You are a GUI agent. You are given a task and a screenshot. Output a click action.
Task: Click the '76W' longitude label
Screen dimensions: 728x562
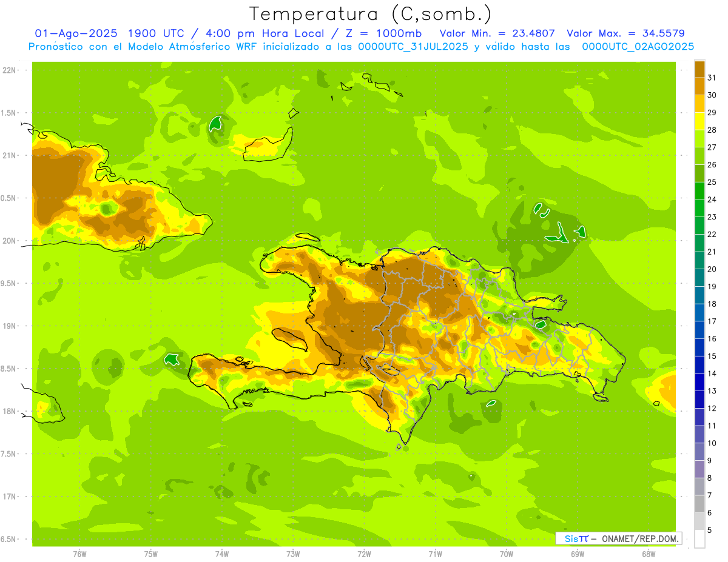tap(79, 554)
